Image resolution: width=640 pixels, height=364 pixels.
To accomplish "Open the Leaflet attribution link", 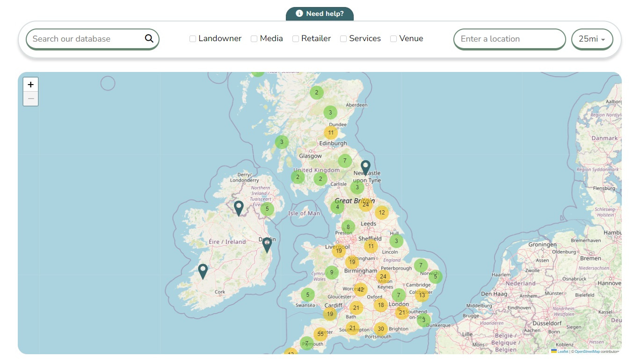I will pyautogui.click(x=563, y=351).
